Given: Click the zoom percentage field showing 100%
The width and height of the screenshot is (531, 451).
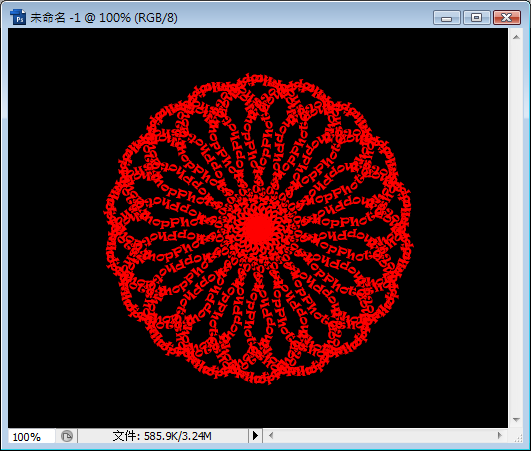Looking at the screenshot, I should [x=32, y=436].
